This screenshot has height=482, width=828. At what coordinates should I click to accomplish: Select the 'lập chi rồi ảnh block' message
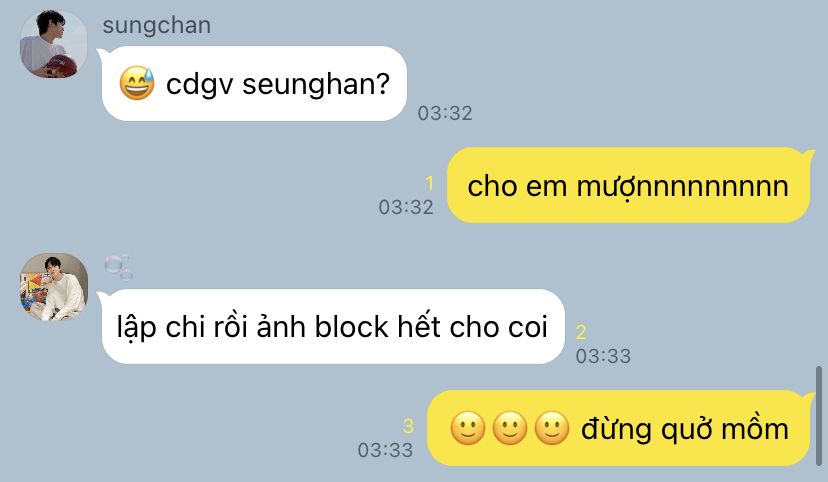coord(332,326)
